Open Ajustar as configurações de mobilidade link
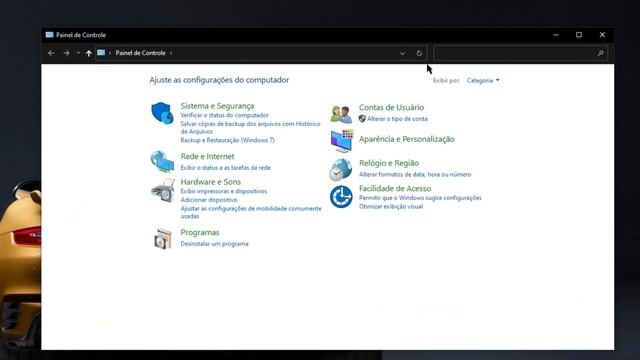640x360 pixels. (251, 212)
